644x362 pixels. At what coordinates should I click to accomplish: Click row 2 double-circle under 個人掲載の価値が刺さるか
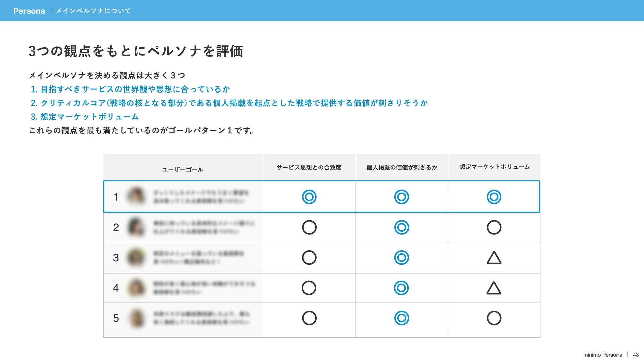[401, 227]
